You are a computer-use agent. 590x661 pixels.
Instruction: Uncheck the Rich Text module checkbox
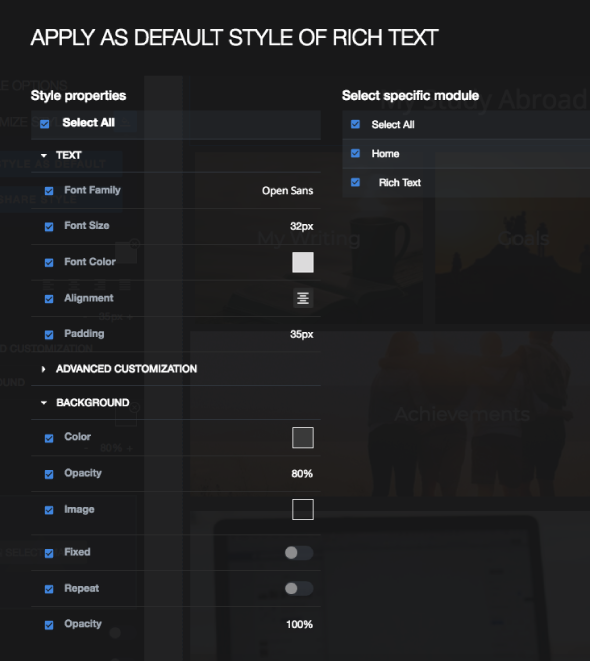point(356,182)
